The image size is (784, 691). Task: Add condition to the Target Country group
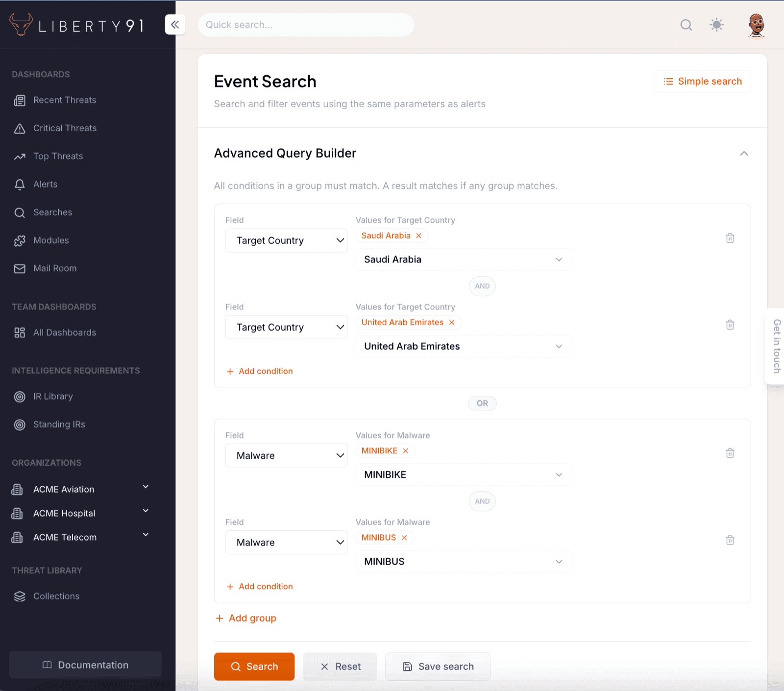click(x=260, y=371)
